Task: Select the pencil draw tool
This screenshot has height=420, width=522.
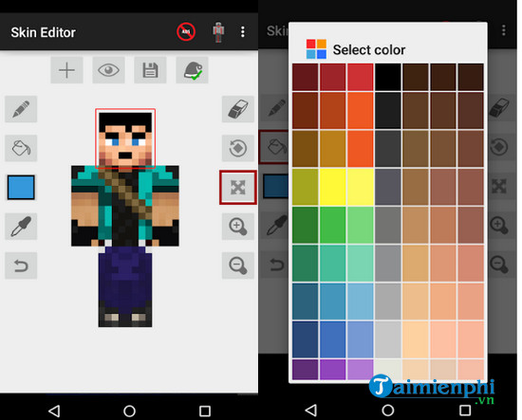Action: pos(21,109)
